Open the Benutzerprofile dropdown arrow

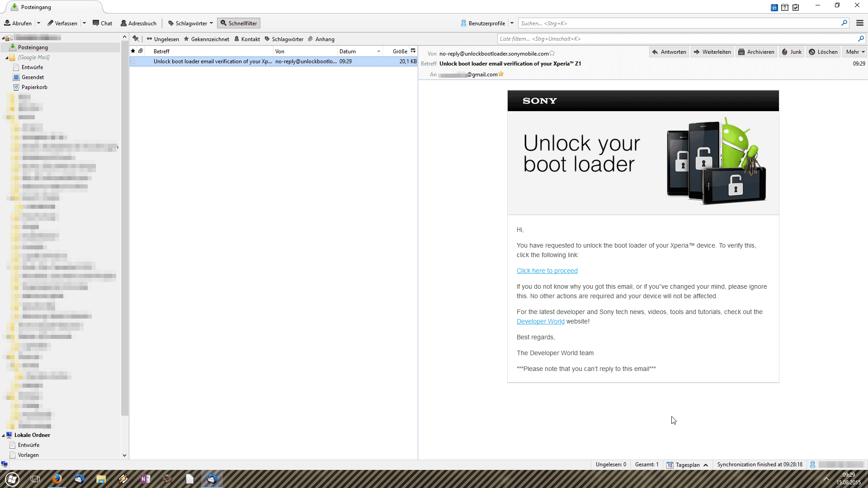click(512, 23)
